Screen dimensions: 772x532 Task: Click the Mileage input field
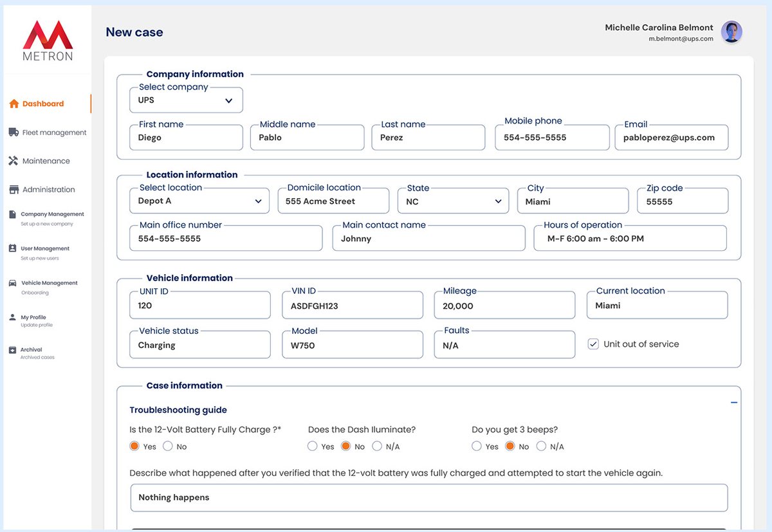[504, 306]
